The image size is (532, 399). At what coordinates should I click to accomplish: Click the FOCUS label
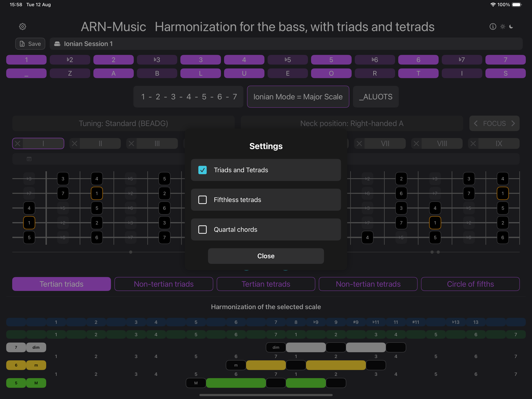click(x=494, y=123)
